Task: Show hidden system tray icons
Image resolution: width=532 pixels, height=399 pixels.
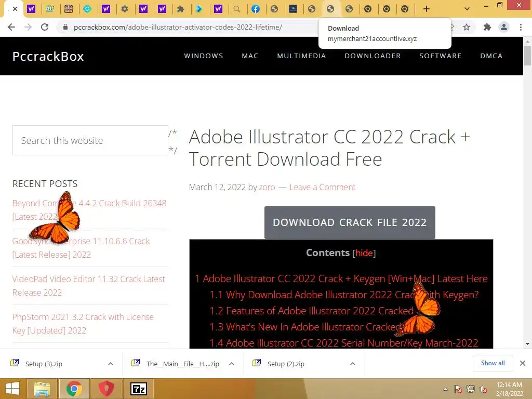Action: pyautogui.click(x=445, y=389)
